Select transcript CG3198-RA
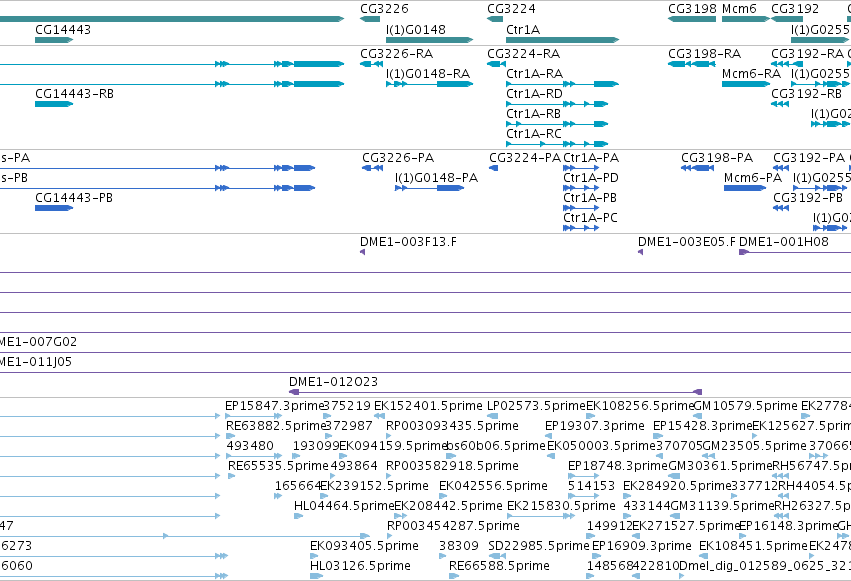Viewport: 851px width, 581px height. point(692,64)
